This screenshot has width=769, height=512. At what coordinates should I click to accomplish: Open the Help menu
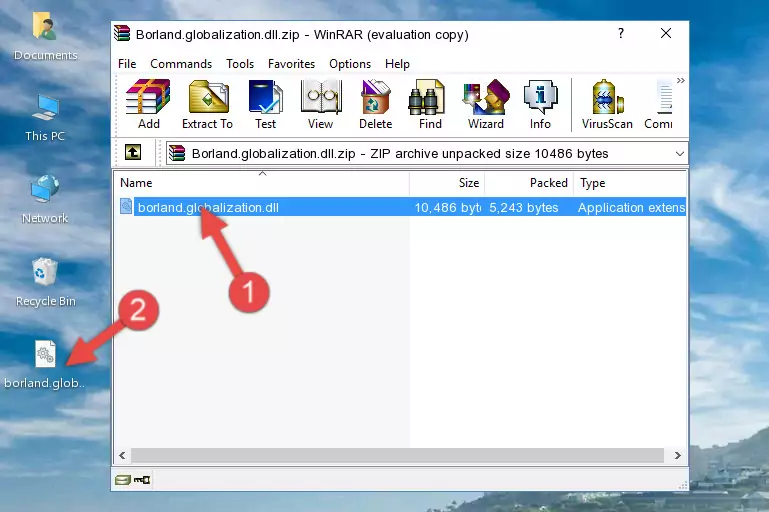[x=397, y=64]
